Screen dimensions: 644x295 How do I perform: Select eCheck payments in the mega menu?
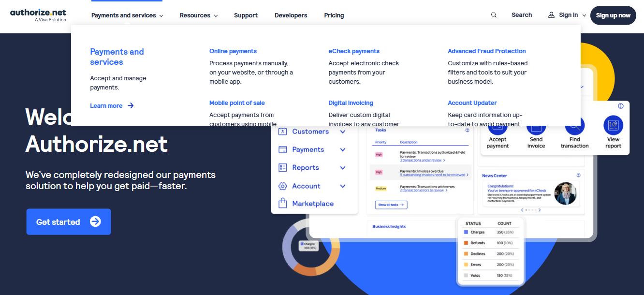[354, 51]
